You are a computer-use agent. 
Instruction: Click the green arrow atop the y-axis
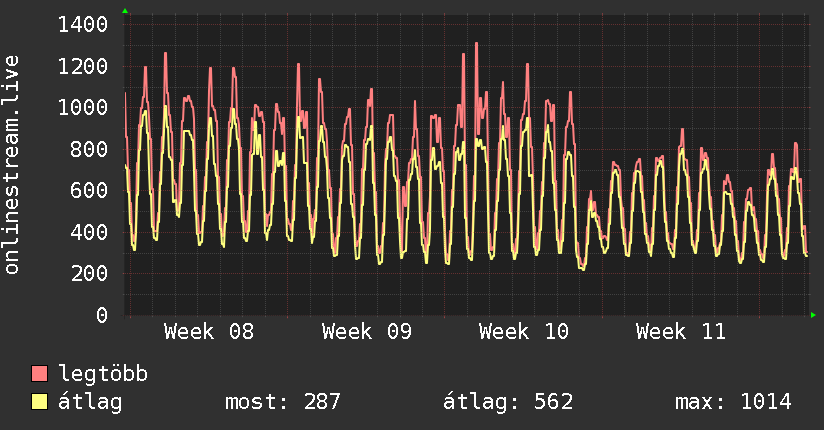tap(125, 11)
